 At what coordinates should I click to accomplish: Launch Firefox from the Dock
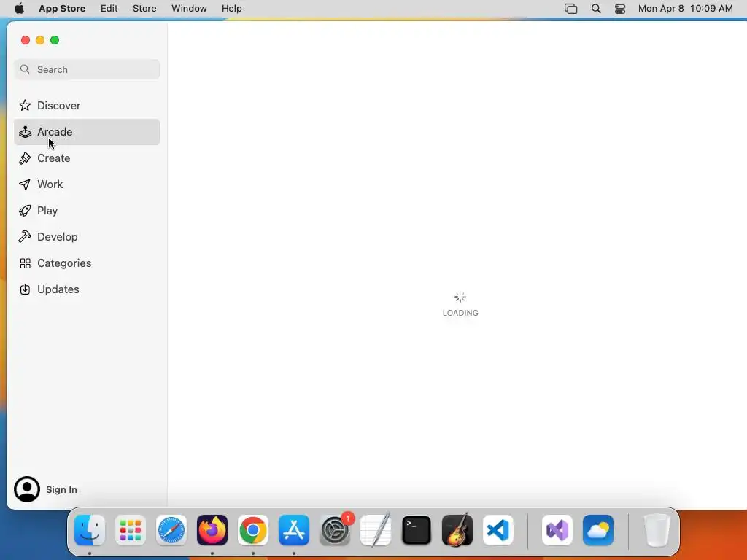(x=212, y=530)
